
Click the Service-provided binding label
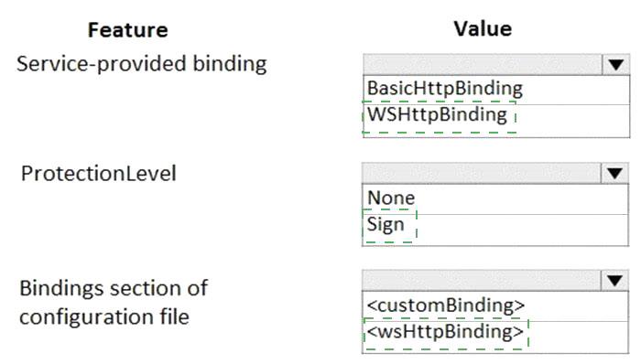[141, 64]
